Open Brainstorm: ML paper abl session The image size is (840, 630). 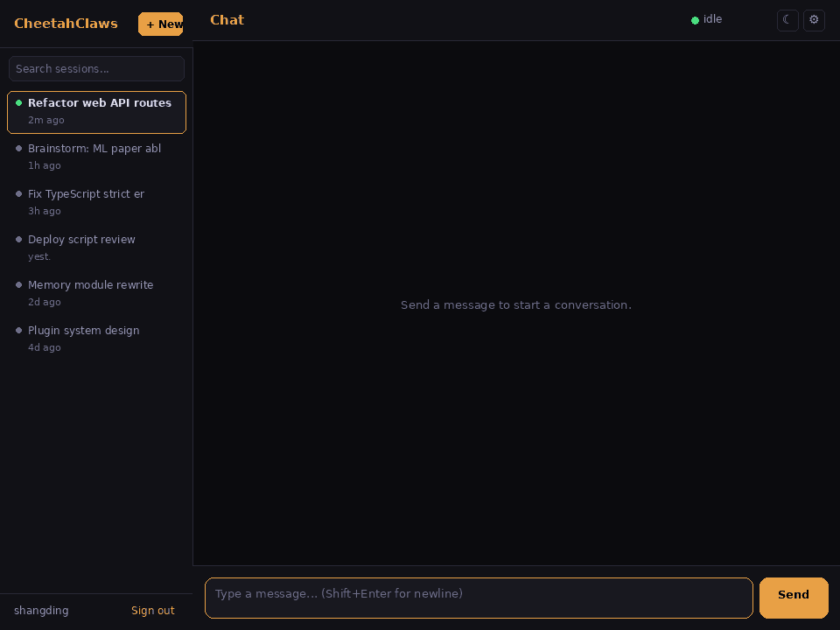point(96,157)
